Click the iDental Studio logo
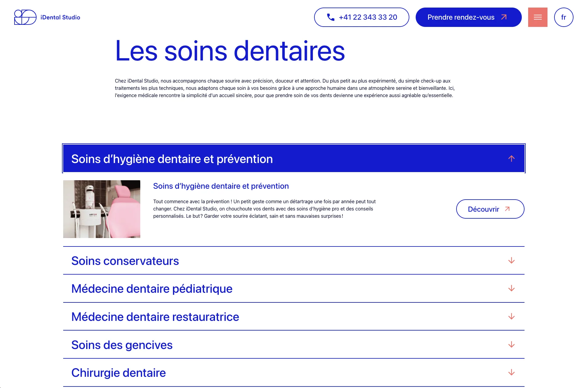The image size is (588, 388). (x=47, y=17)
